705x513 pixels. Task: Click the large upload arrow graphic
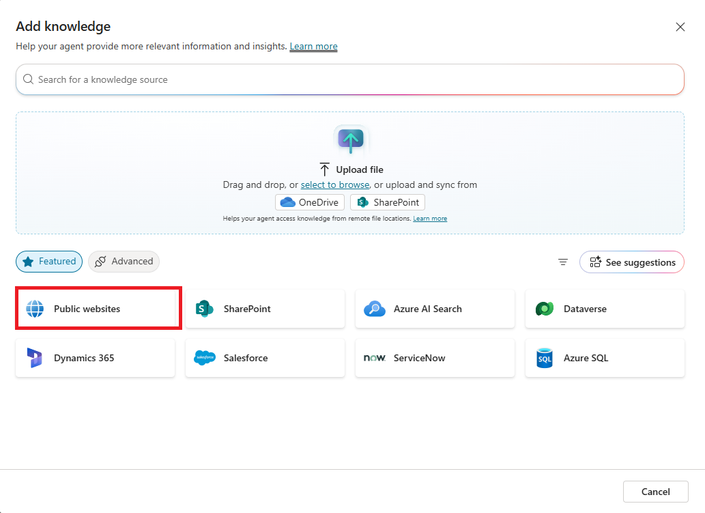(x=351, y=140)
